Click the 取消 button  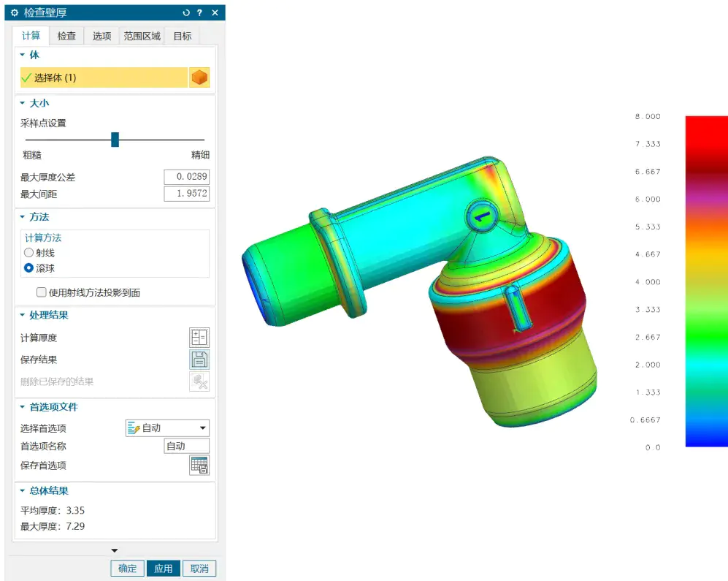coord(199,568)
